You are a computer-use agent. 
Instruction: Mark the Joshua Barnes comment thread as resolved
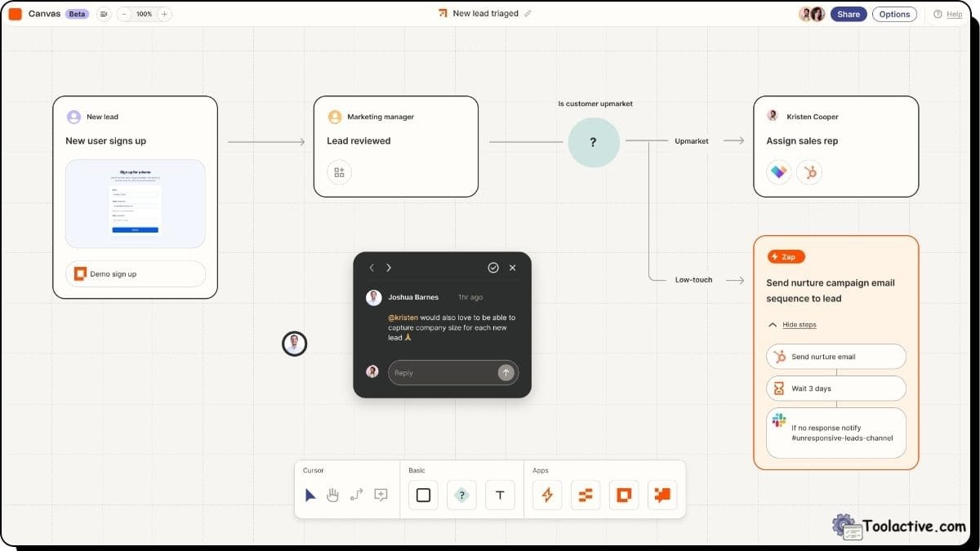[x=492, y=267]
